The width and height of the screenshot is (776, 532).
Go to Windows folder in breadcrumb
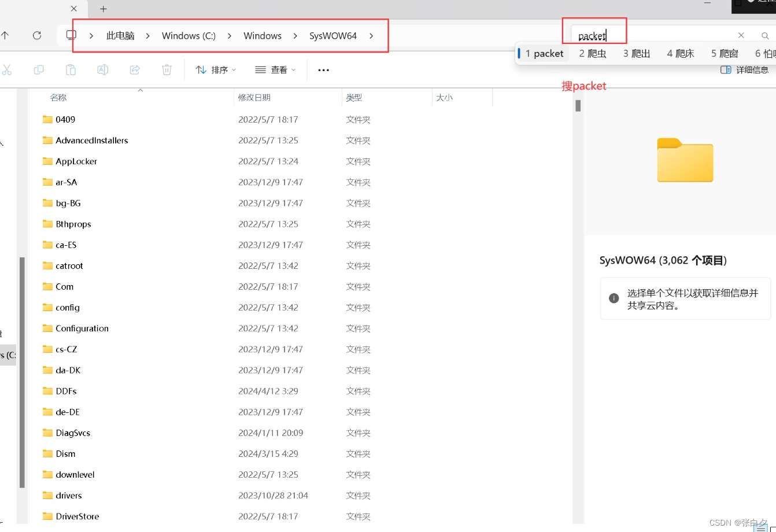[263, 36]
